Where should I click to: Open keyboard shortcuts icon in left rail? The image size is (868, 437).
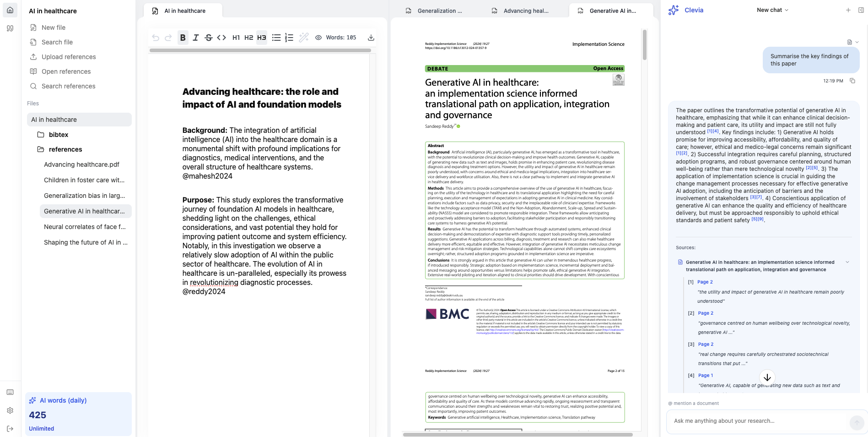[x=10, y=392]
